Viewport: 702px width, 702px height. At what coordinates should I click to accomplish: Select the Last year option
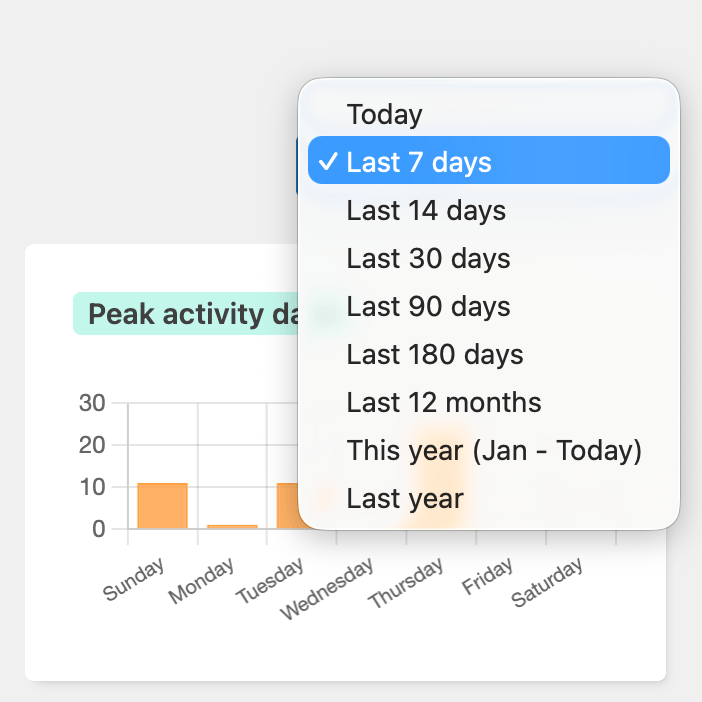(x=405, y=499)
